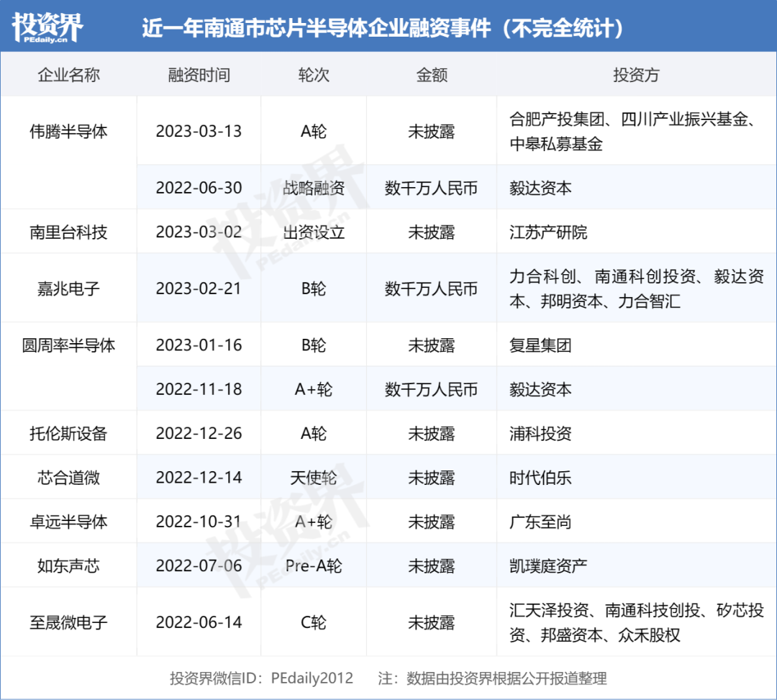The width and height of the screenshot is (777, 700).
Task: Click the date "2022-10-31"
Action: click(199, 521)
